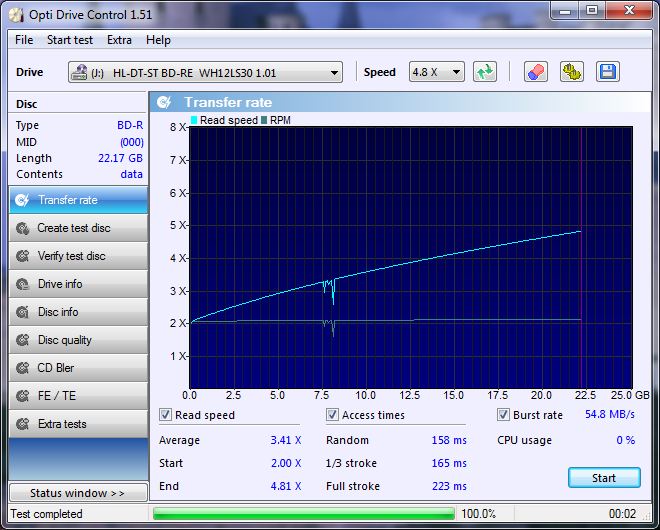Click the save floppy disk icon
Screen dimensions: 660x530
[606, 72]
